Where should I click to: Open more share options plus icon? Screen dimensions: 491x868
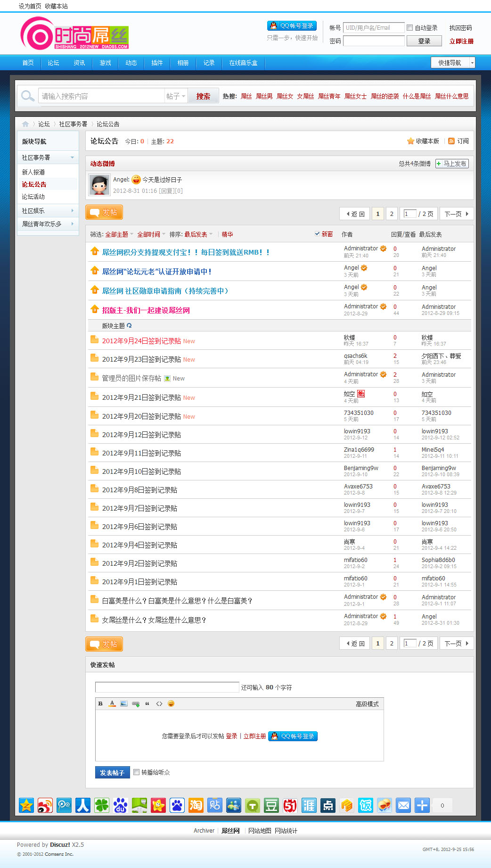[422, 805]
